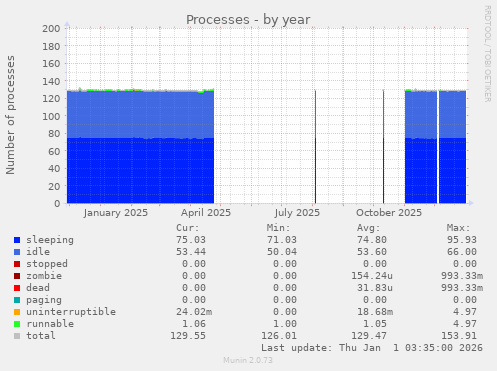Click idle average value 53.60
The width and height of the screenshot is (497, 371).
pos(372,252)
